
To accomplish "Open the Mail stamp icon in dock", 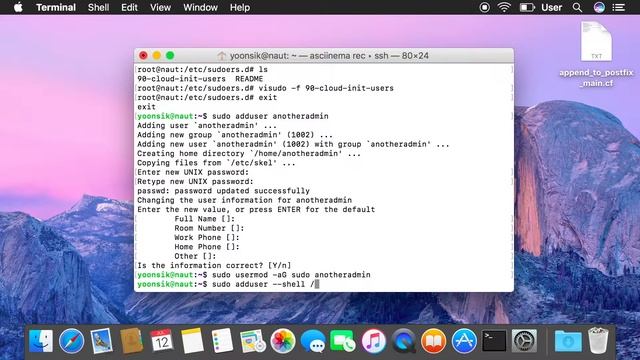I will point(101,340).
